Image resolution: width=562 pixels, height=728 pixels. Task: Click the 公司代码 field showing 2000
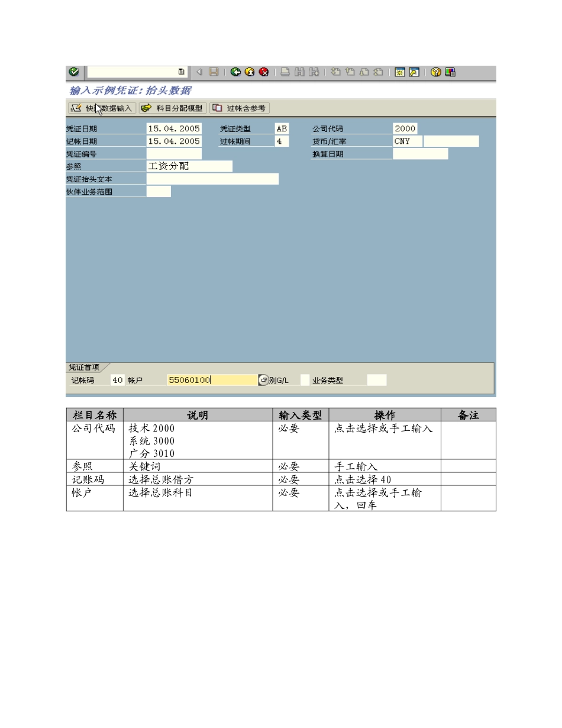[x=405, y=128]
